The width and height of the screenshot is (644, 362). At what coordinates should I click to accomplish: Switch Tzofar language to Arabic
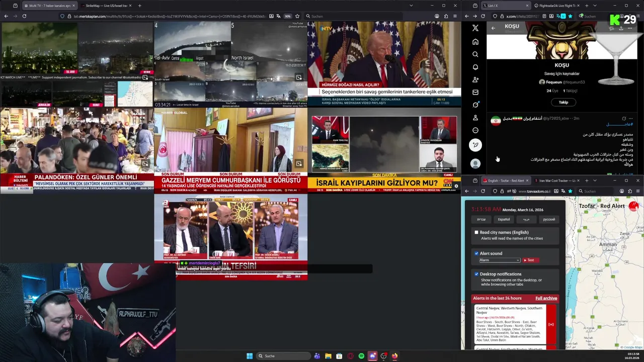[x=526, y=219]
